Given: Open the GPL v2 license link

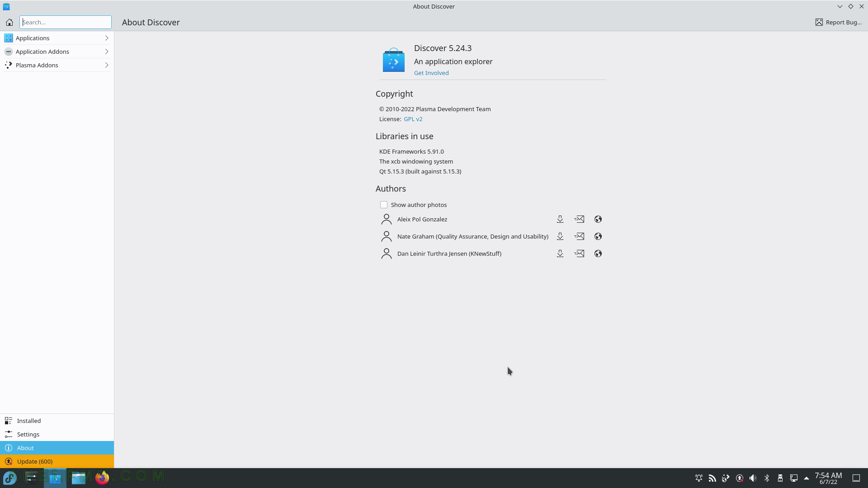Looking at the screenshot, I should 413,119.
